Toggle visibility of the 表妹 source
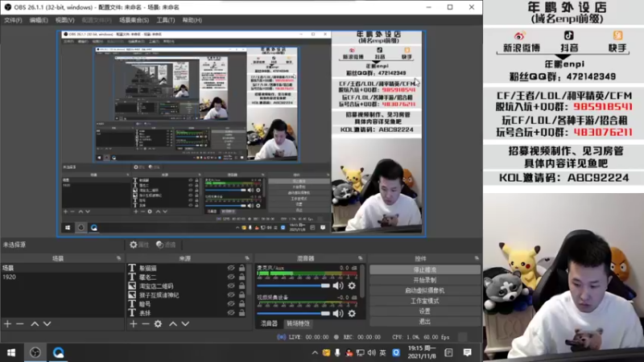 (231, 313)
